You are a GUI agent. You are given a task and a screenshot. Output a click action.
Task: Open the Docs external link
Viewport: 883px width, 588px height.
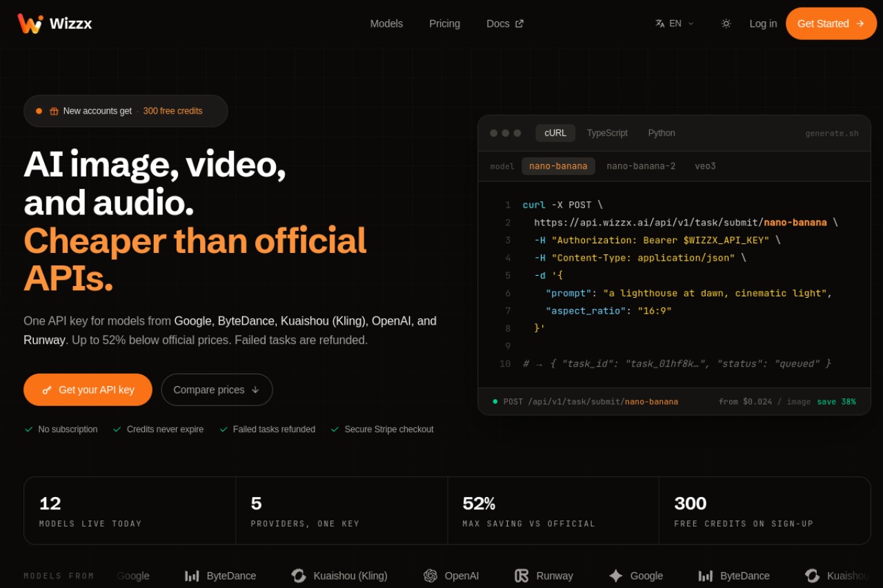pos(505,23)
